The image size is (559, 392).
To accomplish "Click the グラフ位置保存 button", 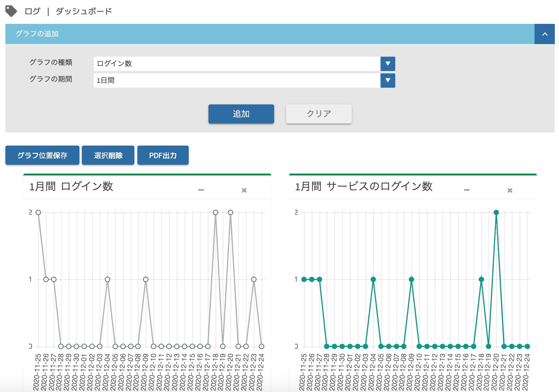I will [42, 155].
